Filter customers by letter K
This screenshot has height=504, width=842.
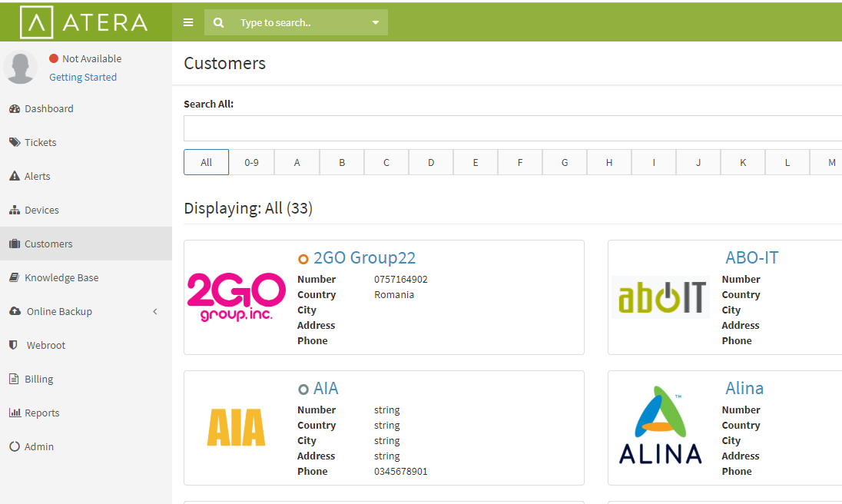[x=743, y=162]
